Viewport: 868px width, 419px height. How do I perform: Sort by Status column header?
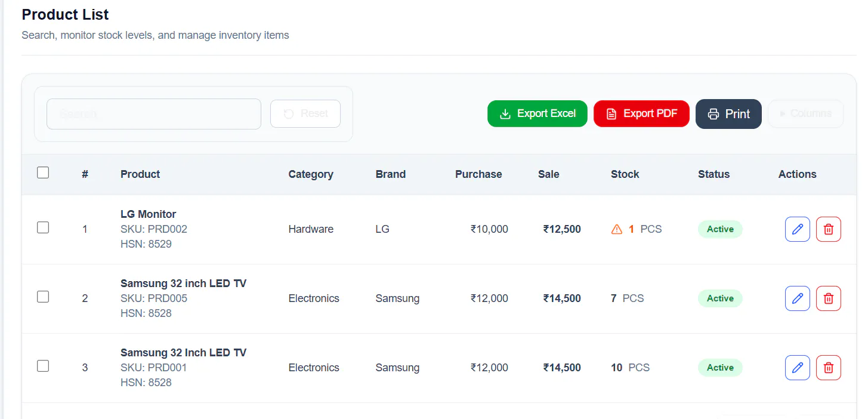[x=714, y=174]
